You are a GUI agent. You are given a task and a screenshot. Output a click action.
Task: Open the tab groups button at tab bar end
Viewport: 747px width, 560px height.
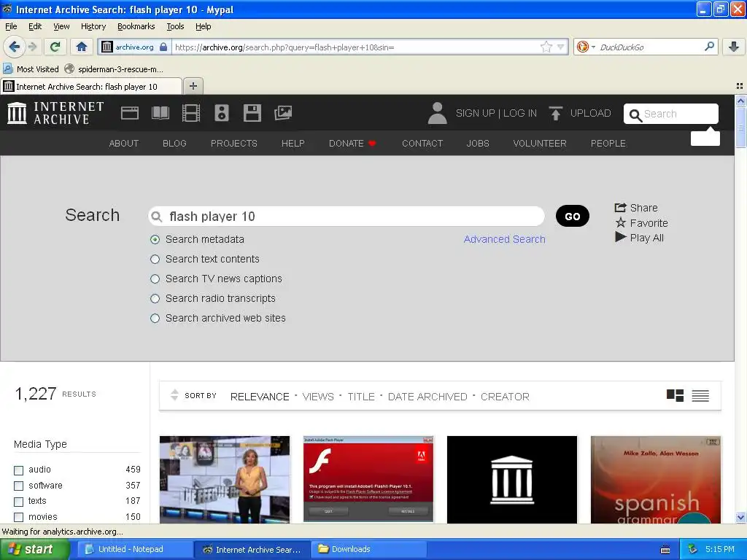click(740, 86)
